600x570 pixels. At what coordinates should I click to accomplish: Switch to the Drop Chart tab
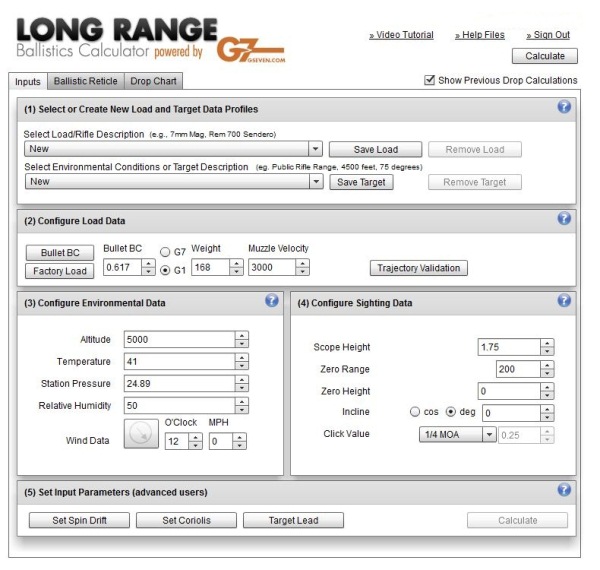pyautogui.click(x=153, y=81)
